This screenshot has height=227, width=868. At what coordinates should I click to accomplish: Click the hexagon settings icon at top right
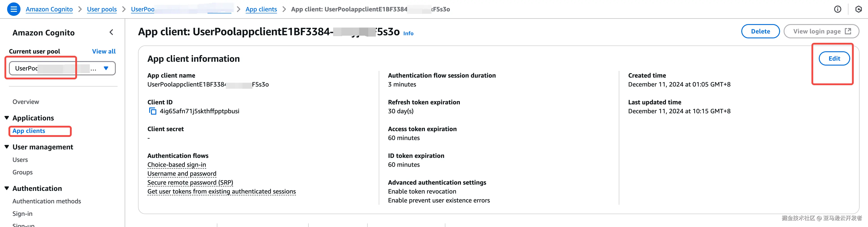[858, 9]
